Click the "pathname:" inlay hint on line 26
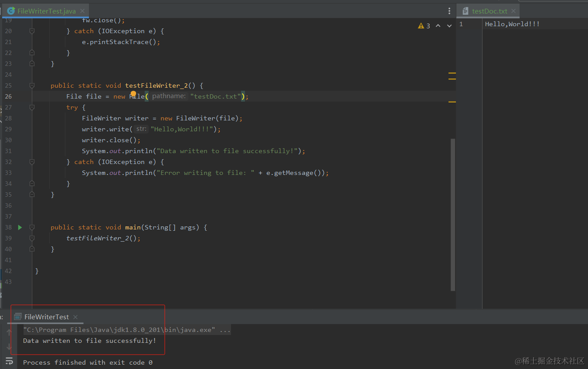Image resolution: width=588 pixels, height=369 pixels. [x=169, y=96]
